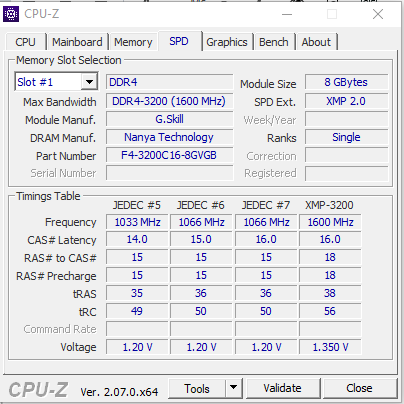Minimize the CPU-Z window
404x404 pixels.
(287, 14)
